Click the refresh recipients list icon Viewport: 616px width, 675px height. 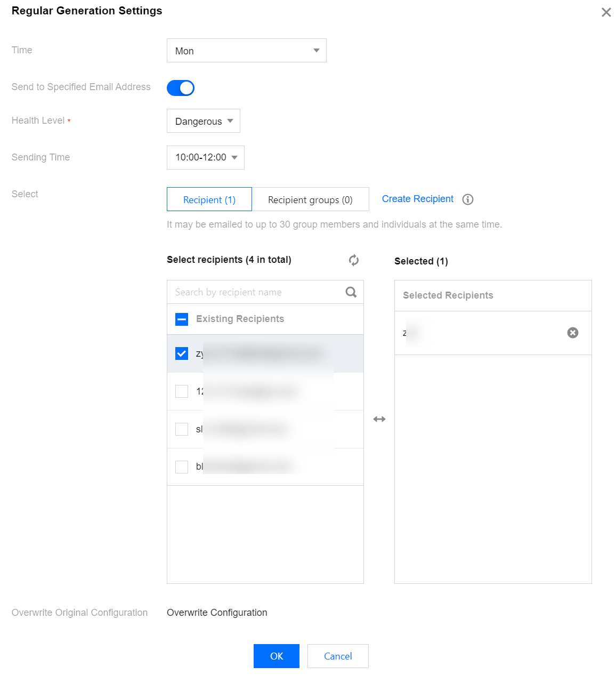[354, 260]
